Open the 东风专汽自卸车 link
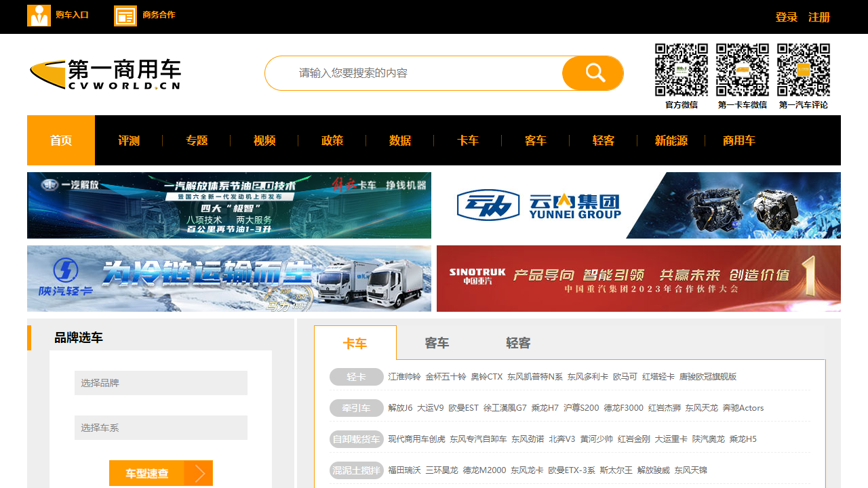 tap(478, 439)
